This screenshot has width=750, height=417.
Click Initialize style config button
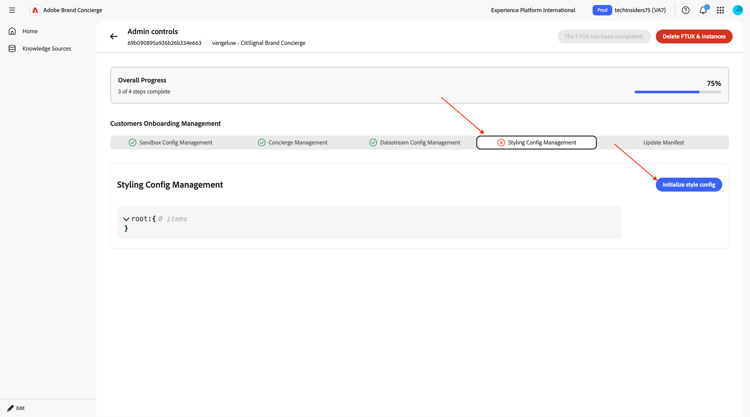pyautogui.click(x=688, y=185)
